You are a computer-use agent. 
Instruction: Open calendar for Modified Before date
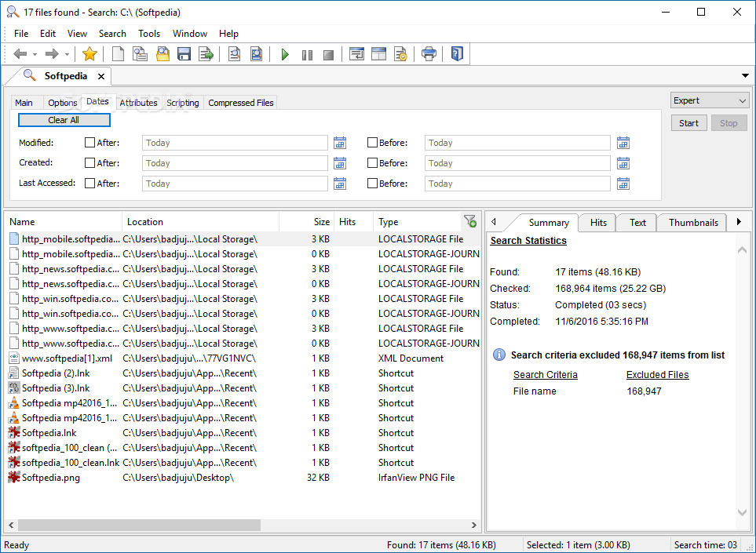coord(623,143)
